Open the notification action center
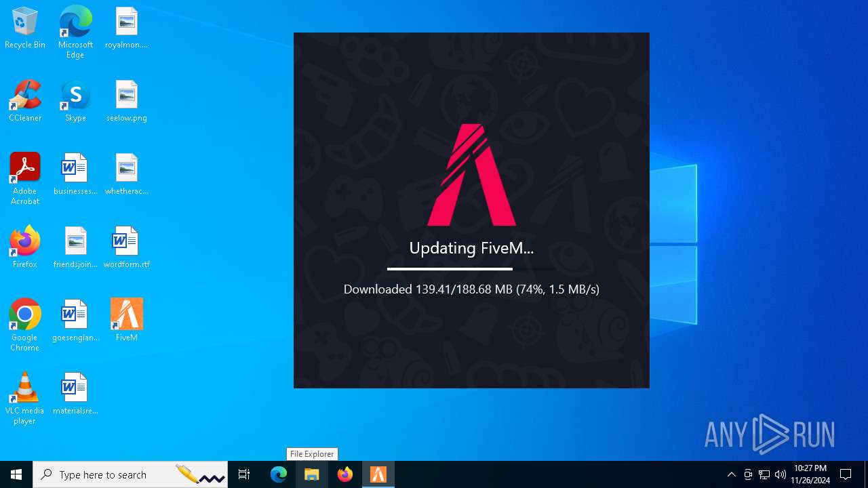 (846, 474)
